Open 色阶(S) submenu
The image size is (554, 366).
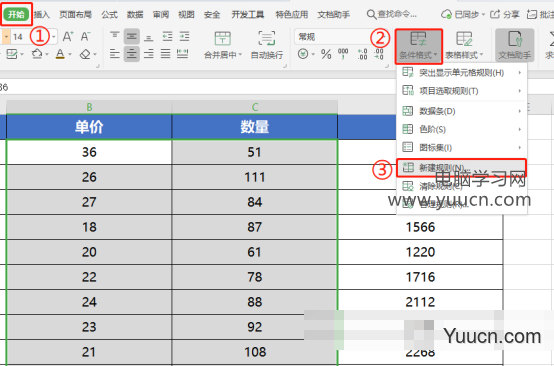(462, 129)
